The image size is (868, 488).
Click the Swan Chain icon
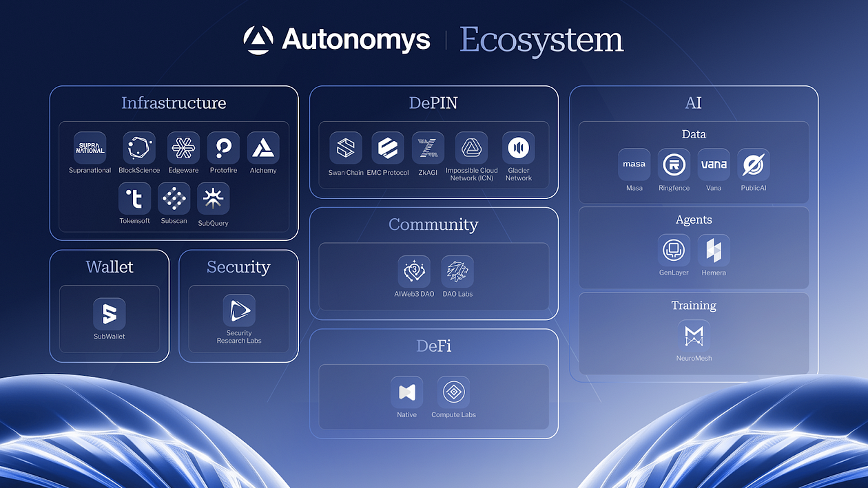click(x=346, y=148)
